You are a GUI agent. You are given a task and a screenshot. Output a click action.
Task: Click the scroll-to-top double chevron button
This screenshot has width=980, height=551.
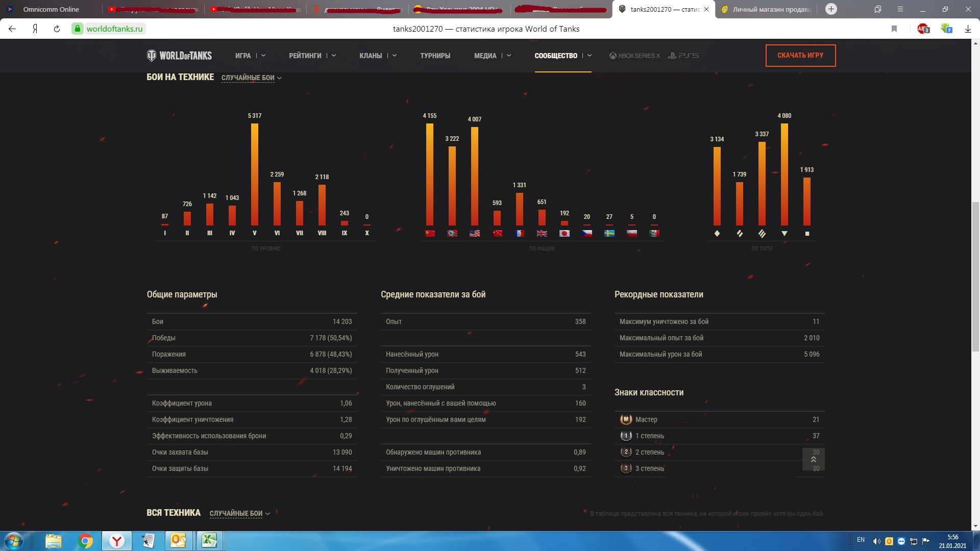pos(814,460)
